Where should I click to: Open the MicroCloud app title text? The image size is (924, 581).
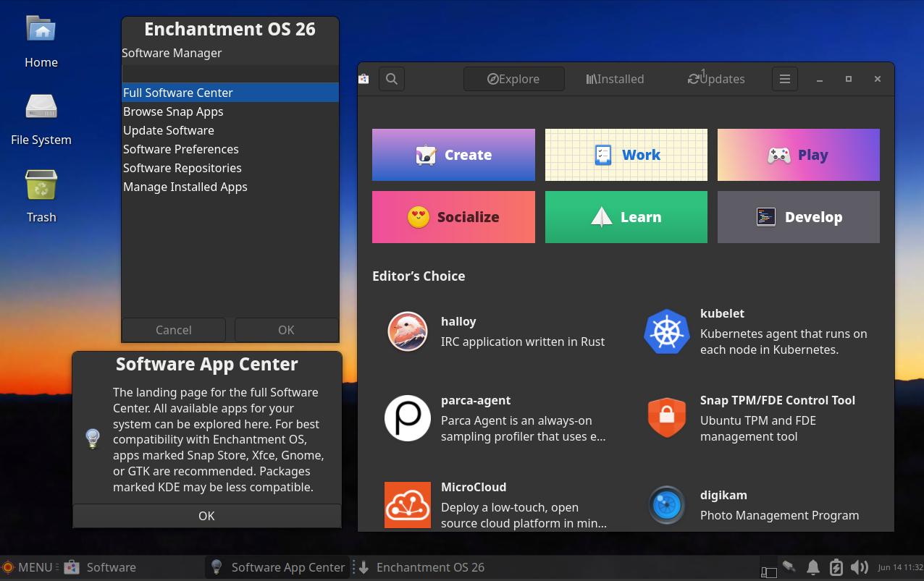click(474, 487)
